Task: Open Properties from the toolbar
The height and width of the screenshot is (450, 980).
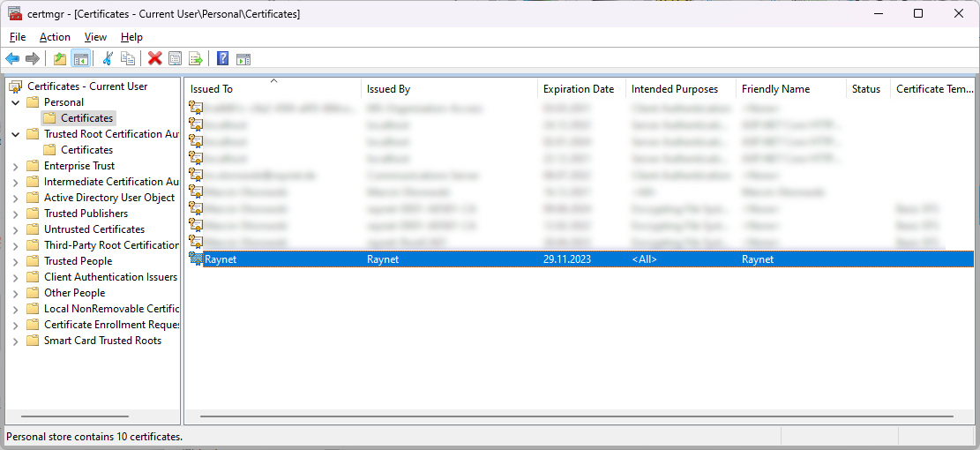Action: tap(176, 59)
